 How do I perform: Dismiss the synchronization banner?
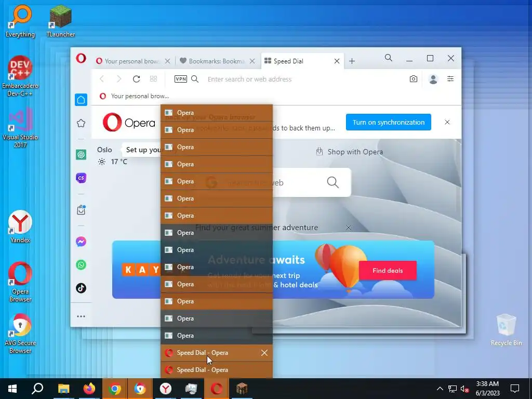(447, 122)
